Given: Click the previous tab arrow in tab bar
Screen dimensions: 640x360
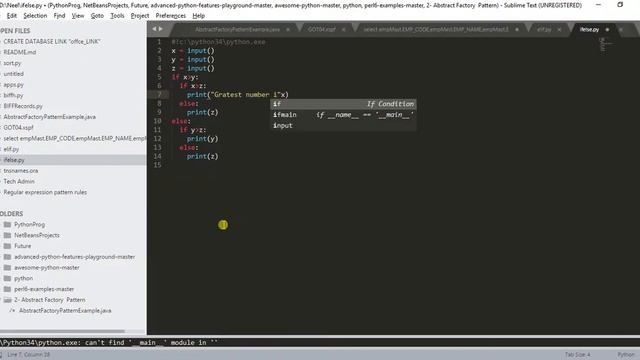Looking at the screenshot, I should click(154, 29).
